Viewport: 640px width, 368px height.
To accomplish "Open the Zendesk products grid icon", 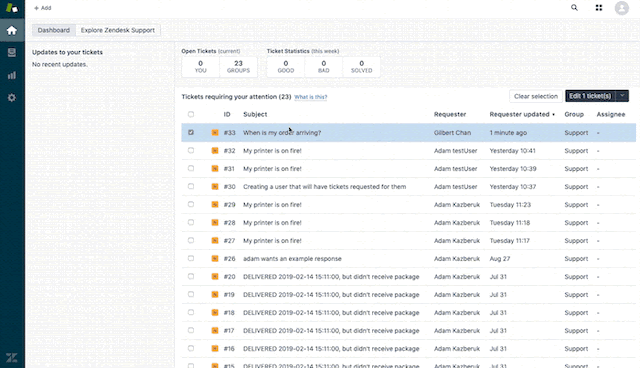I will point(599,8).
